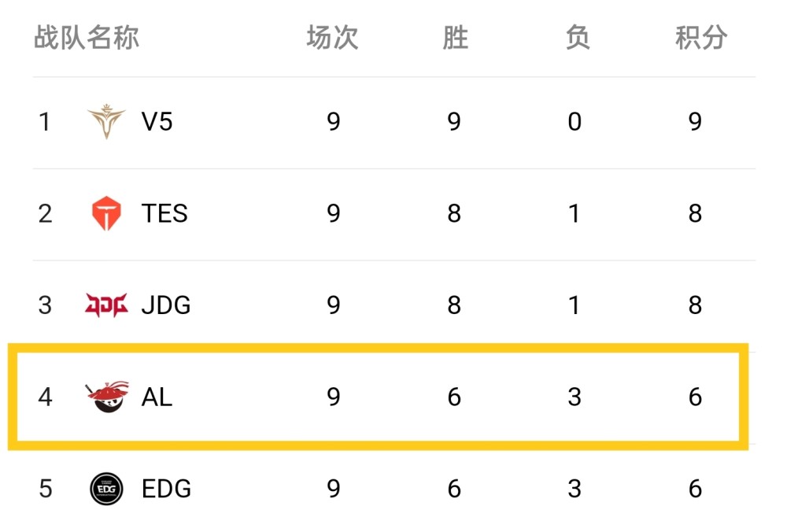
Task: Click the rank number 2 for TES
Action: click(46, 214)
